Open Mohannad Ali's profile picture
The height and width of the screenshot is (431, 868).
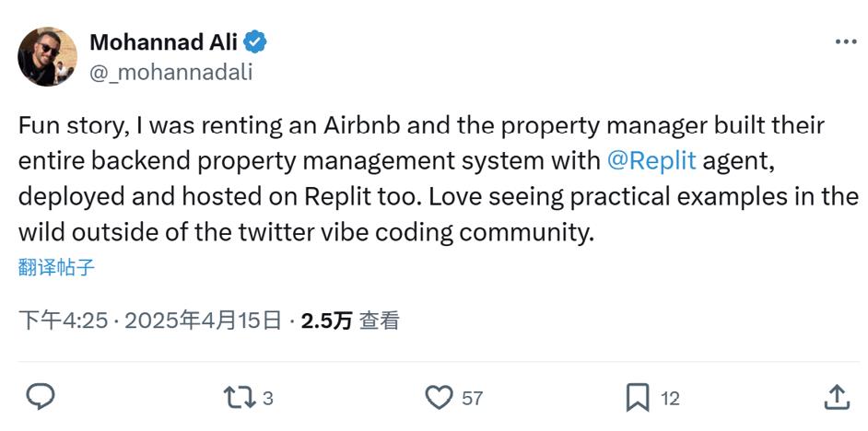click(47, 57)
